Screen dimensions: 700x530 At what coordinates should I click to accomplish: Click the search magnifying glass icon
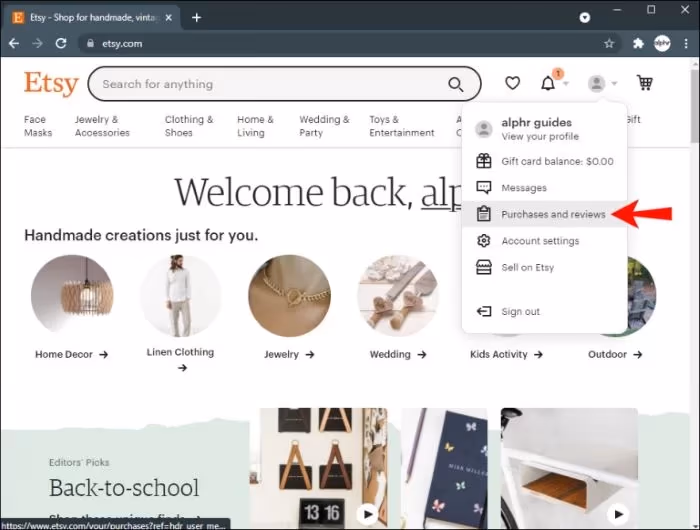click(x=456, y=84)
